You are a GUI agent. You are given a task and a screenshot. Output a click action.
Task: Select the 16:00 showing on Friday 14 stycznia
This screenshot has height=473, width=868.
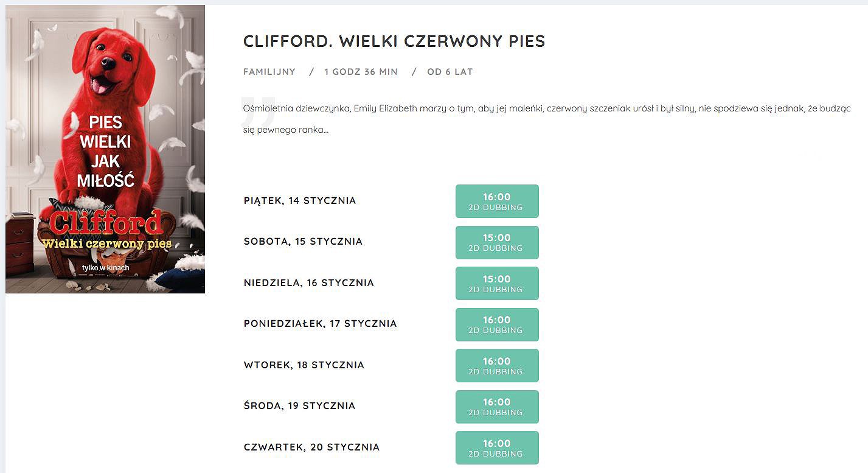(497, 201)
